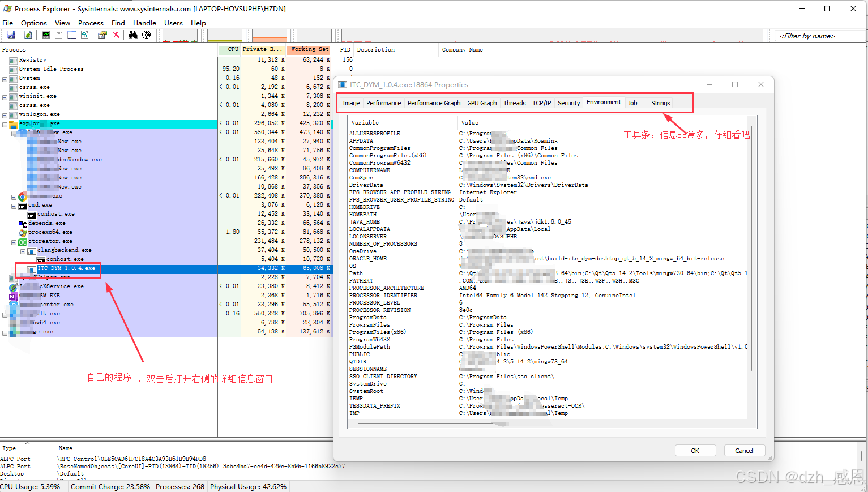The height and width of the screenshot is (492, 868).
Task: Click Properties dialog title bar icon
Action: (343, 84)
